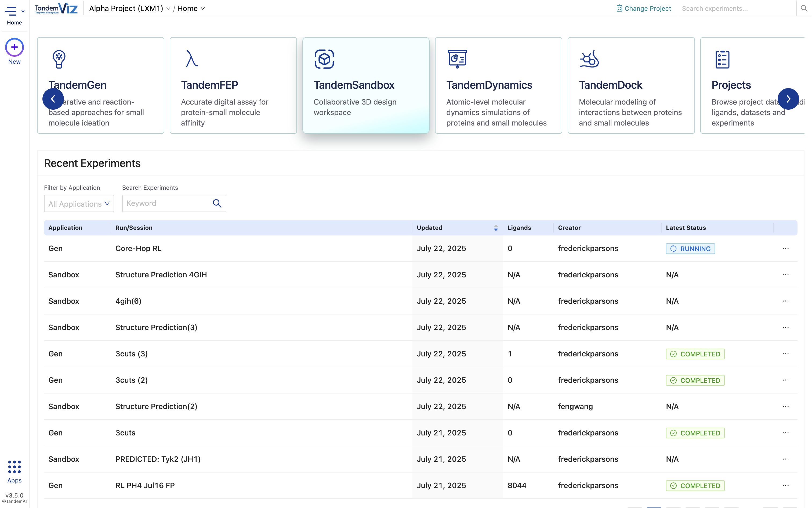The width and height of the screenshot is (812, 508).
Task: Open more options for 3cuts (3) row
Action: [x=785, y=354]
